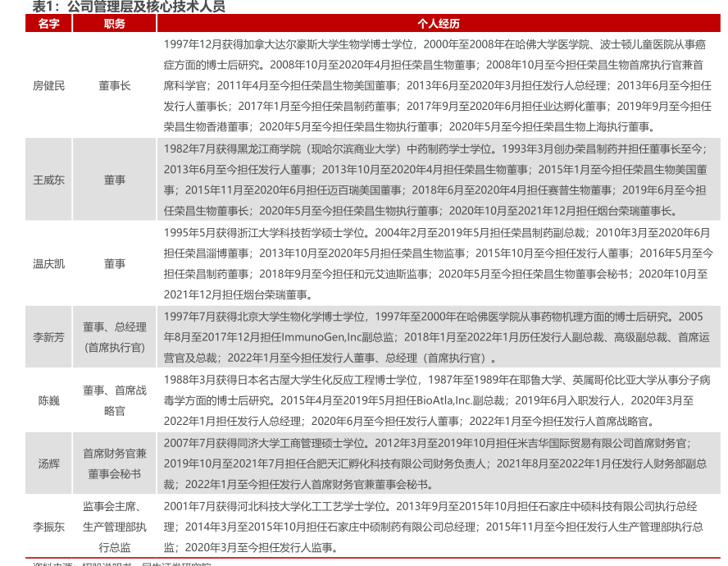728x566 pixels.
Task: Click 李振东's biography starting 2001年7月
Action: pyautogui.click(x=433, y=527)
